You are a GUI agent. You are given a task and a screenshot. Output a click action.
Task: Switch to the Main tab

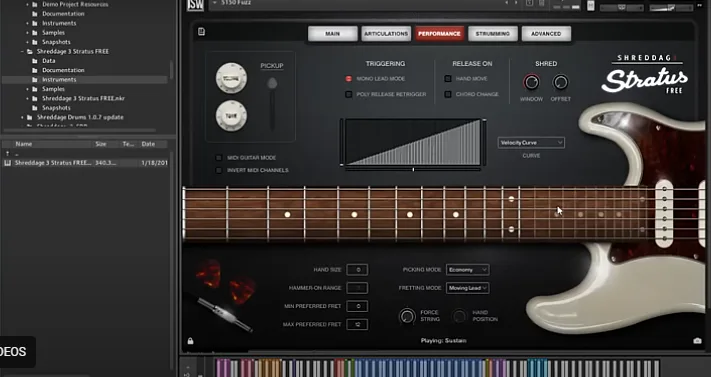coord(332,34)
